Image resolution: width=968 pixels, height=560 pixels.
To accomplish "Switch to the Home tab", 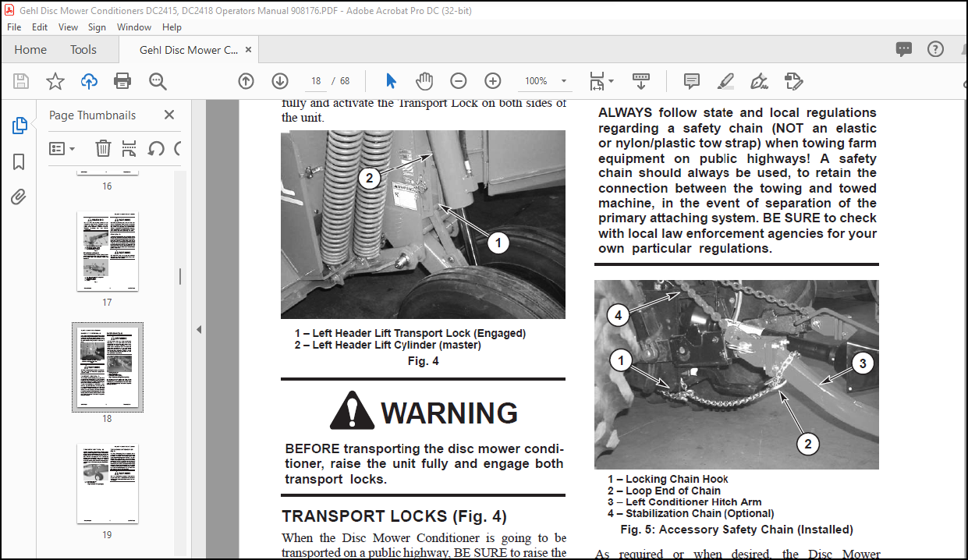I will (30, 49).
